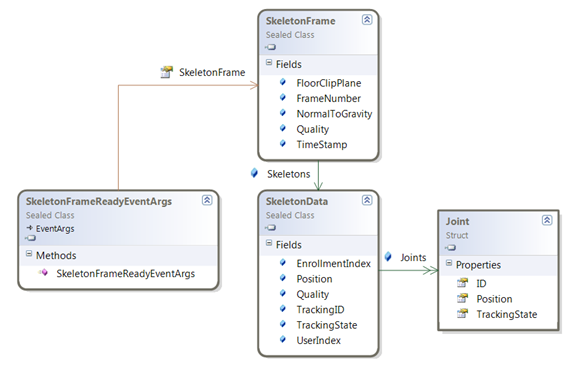Image resolution: width=576 pixels, height=366 pixels.
Task: Select the ID property in Joint
Action: click(481, 284)
